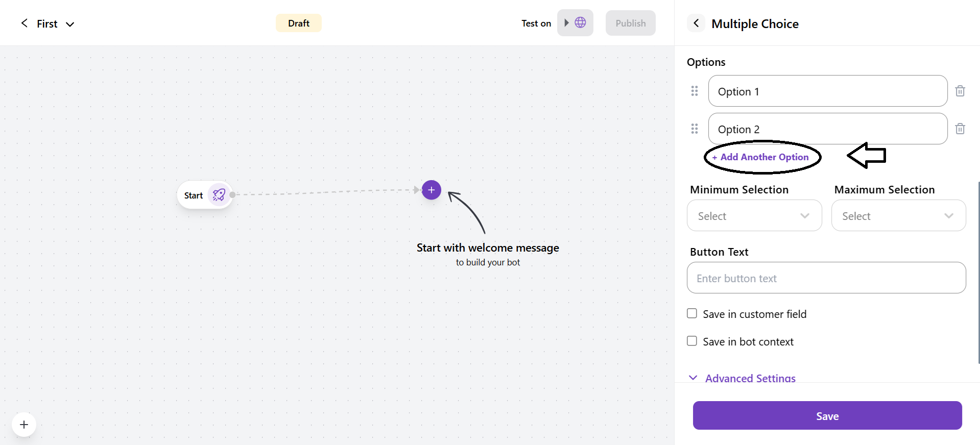
Task: Open the First bot name dropdown
Action: click(70, 24)
